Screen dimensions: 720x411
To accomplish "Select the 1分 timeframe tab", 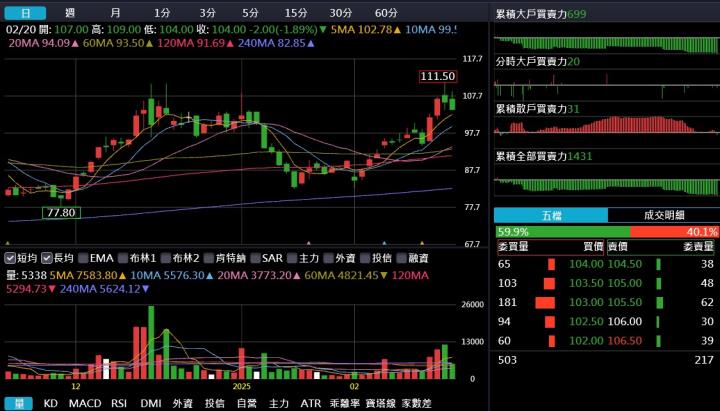I will (162, 13).
